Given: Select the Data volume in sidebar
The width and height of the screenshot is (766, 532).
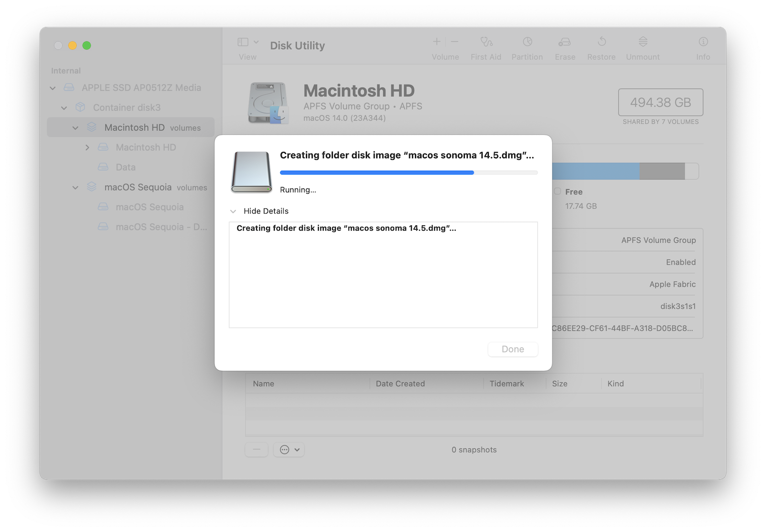Looking at the screenshot, I should point(125,167).
